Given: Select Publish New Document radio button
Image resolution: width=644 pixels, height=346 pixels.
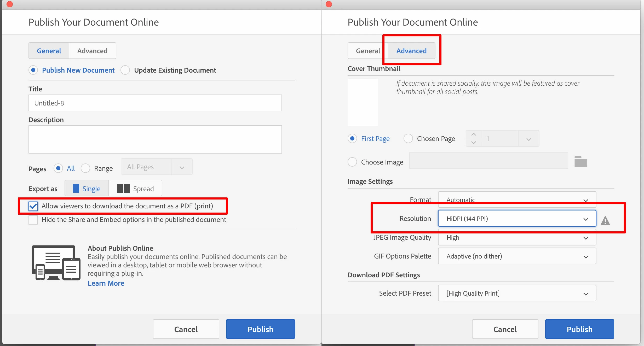Looking at the screenshot, I should [33, 70].
